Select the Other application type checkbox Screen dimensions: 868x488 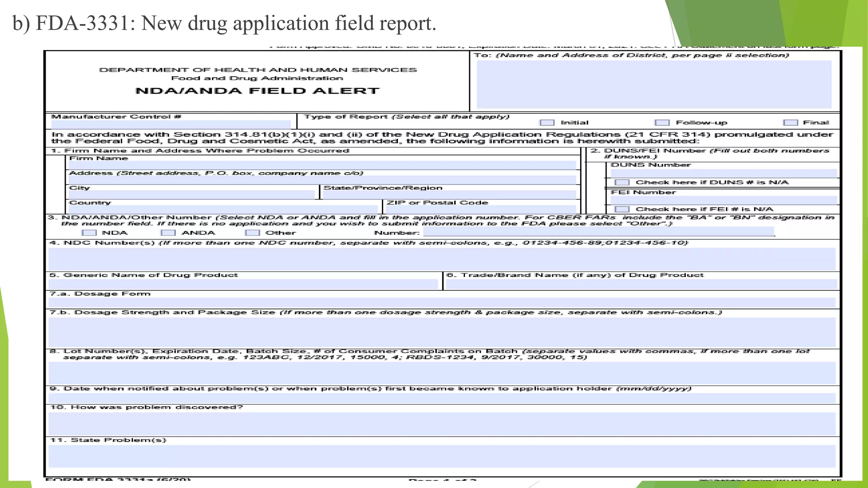tap(252, 233)
